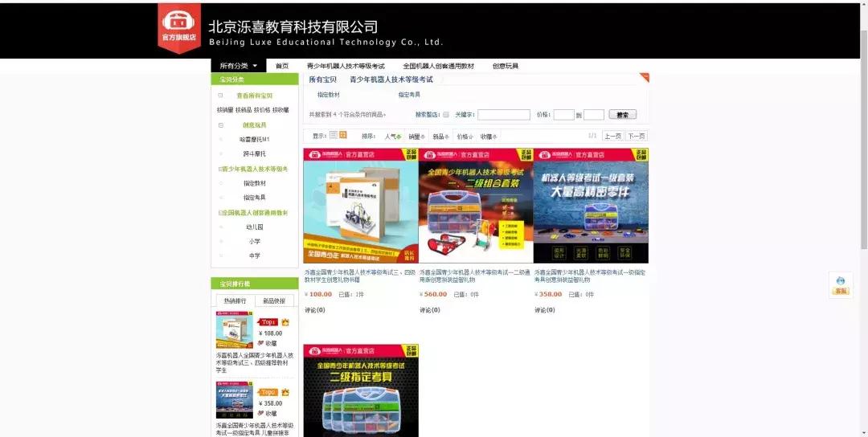The image size is (868, 437).
Task: Click the orange corner tag icon
Action: pyautogui.click(x=645, y=77)
